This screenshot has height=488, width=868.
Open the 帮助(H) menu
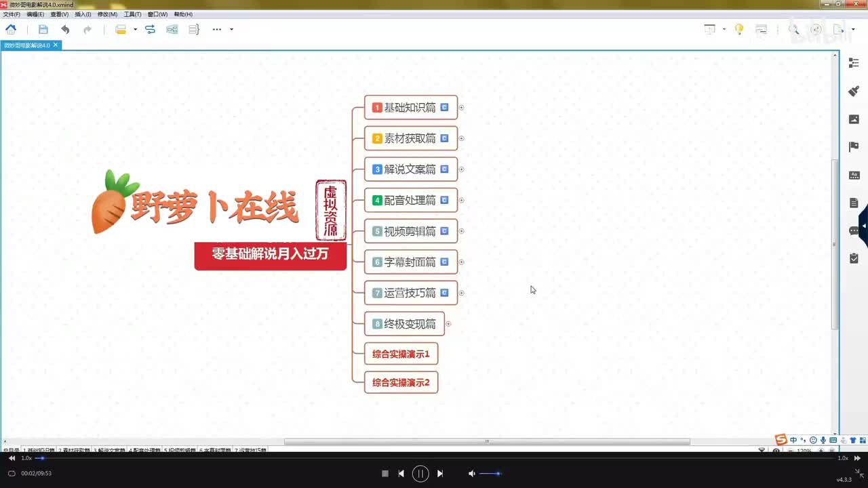point(183,14)
